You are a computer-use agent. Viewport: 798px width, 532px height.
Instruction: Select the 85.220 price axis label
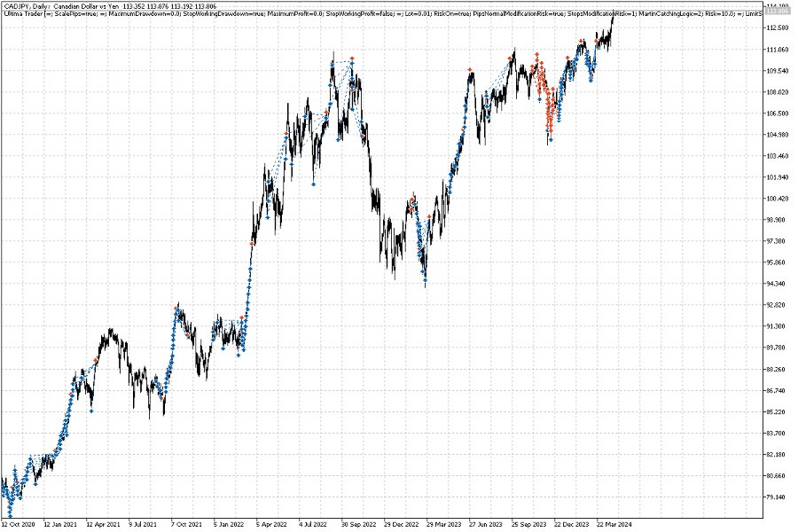pyautogui.click(x=776, y=411)
